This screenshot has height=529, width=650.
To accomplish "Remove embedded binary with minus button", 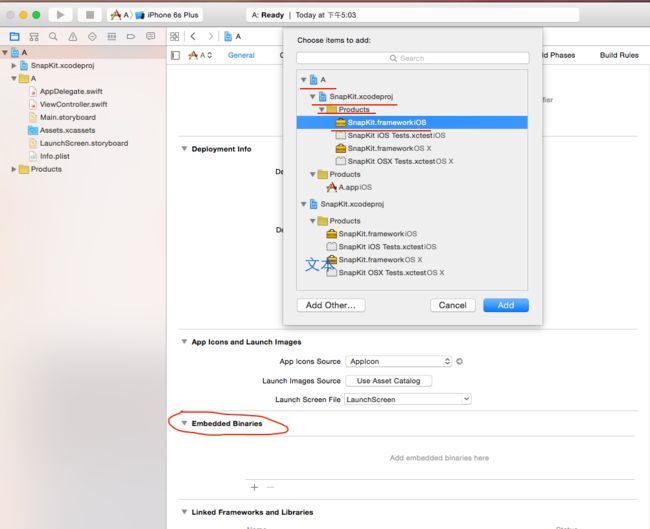I will pyautogui.click(x=270, y=487).
